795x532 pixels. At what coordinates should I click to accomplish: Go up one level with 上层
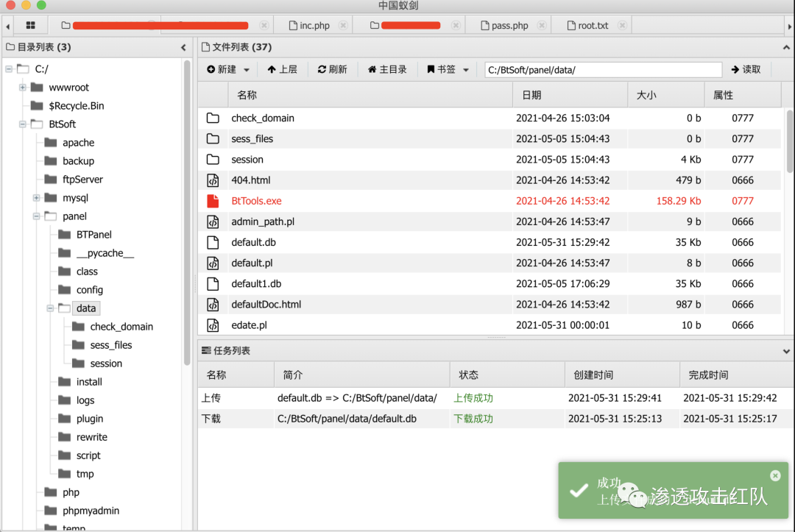coord(283,69)
